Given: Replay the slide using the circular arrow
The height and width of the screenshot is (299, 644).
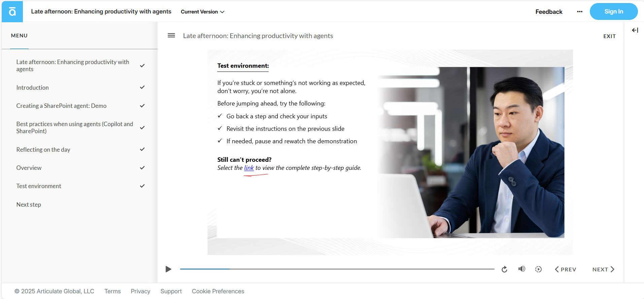Looking at the screenshot, I should coord(504,269).
